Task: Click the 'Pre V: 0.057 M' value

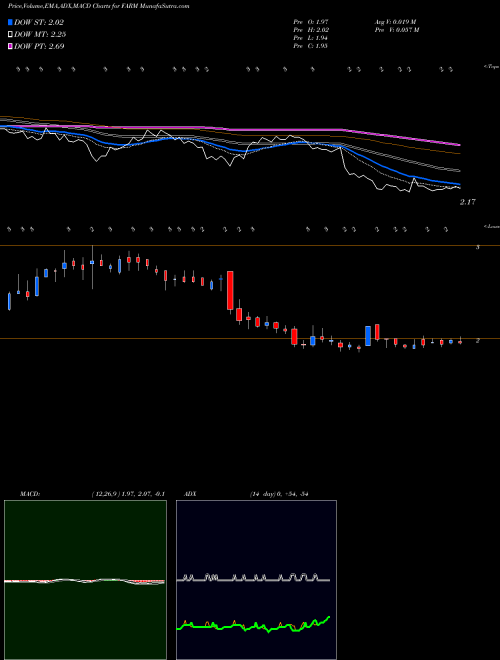Action: click(396, 30)
